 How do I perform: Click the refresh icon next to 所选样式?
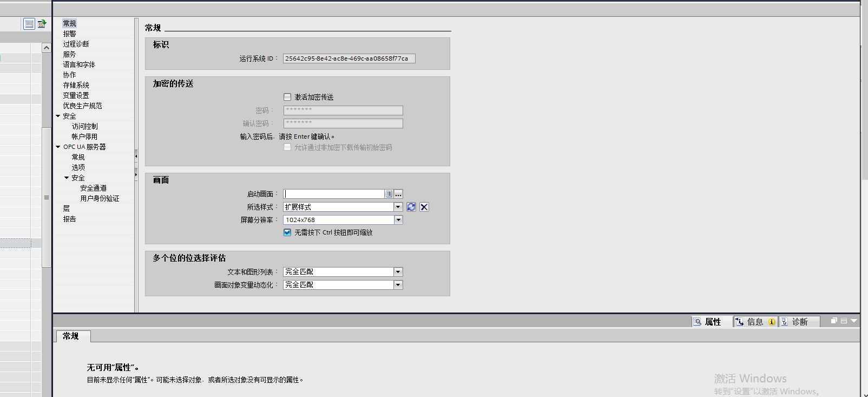coord(411,207)
